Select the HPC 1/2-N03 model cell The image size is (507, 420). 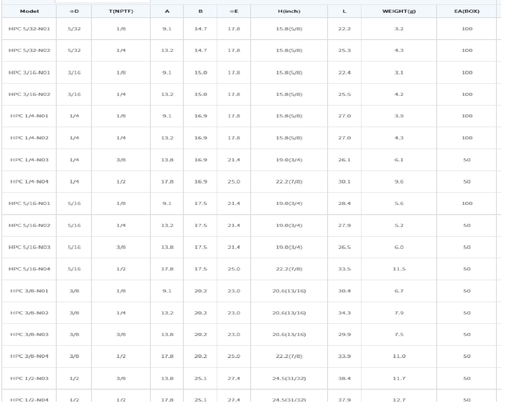(29, 378)
